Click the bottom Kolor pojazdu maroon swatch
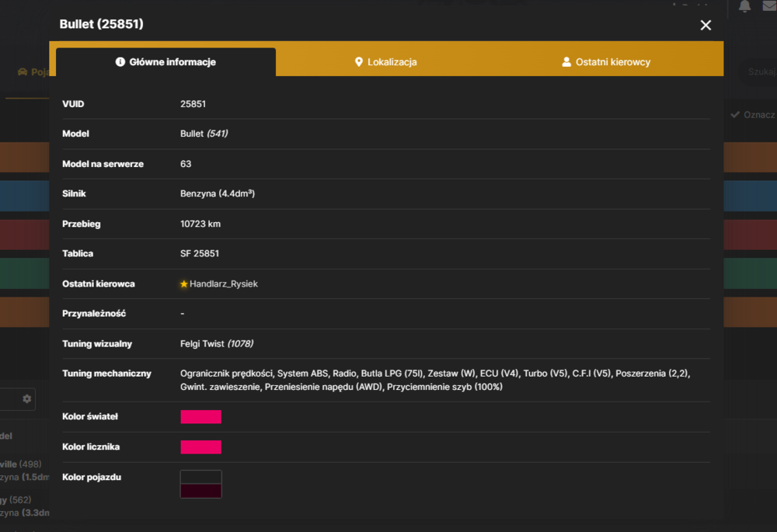The width and height of the screenshot is (777, 532). (x=200, y=491)
